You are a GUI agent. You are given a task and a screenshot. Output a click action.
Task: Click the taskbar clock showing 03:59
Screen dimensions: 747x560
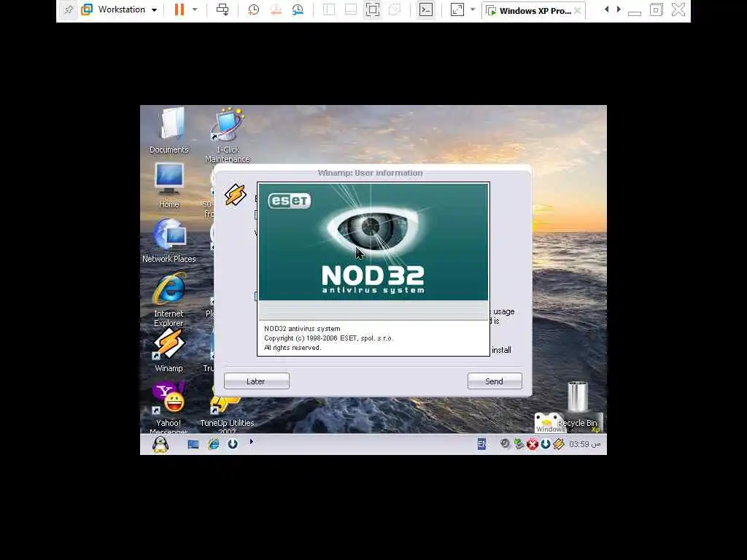pos(584,444)
